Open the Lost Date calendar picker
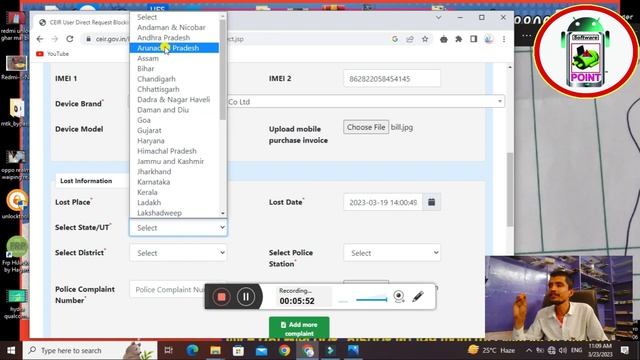Image resolution: width=640 pixels, height=360 pixels. click(431, 202)
